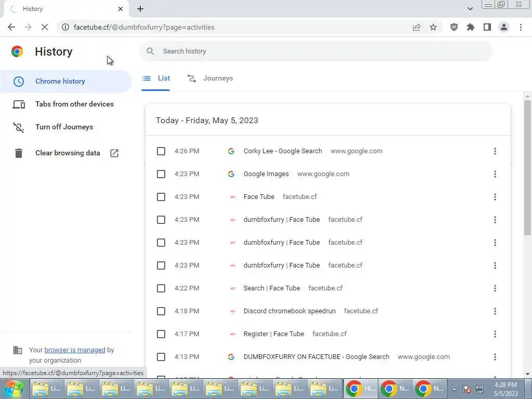The width and height of the screenshot is (532, 399).
Task: View site information icon in address bar
Action: pos(65,27)
